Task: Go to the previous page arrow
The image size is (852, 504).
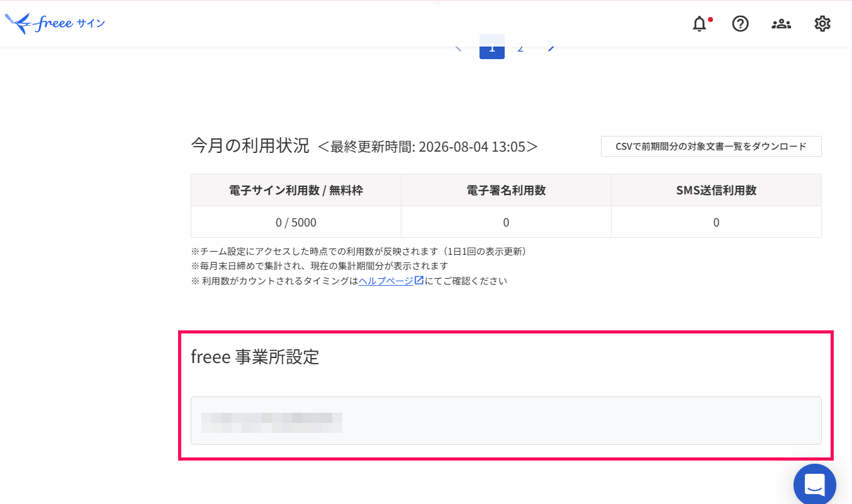Action: coord(458,47)
